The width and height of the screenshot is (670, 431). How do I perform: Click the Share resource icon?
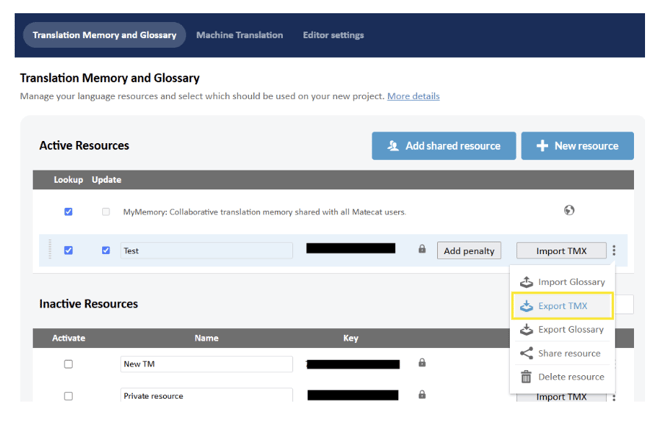pos(527,353)
